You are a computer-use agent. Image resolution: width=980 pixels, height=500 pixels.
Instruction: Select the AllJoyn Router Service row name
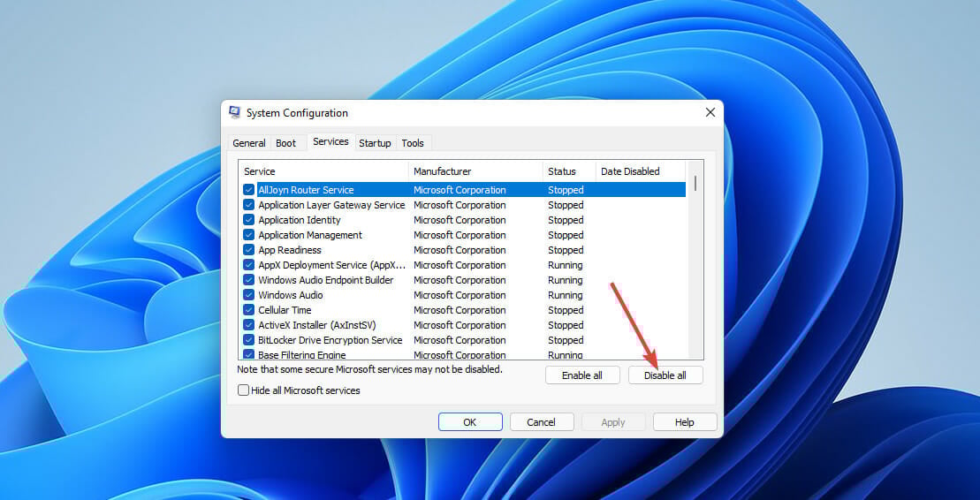click(307, 190)
